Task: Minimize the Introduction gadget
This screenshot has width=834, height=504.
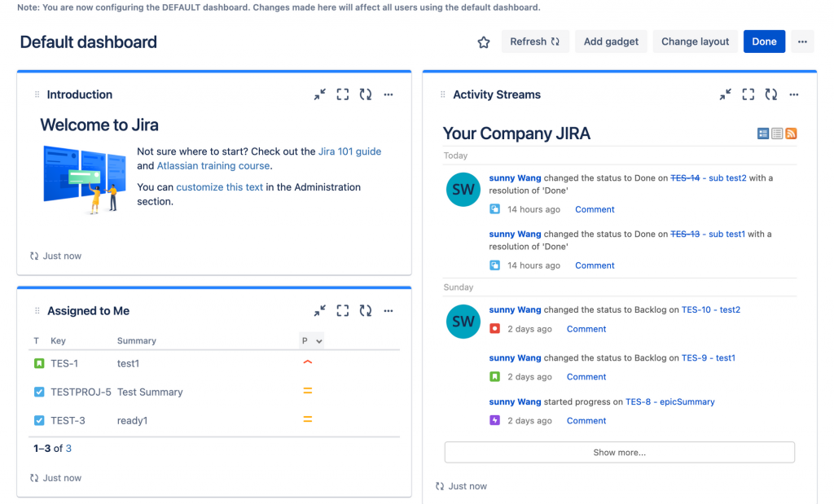Action: pyautogui.click(x=320, y=94)
